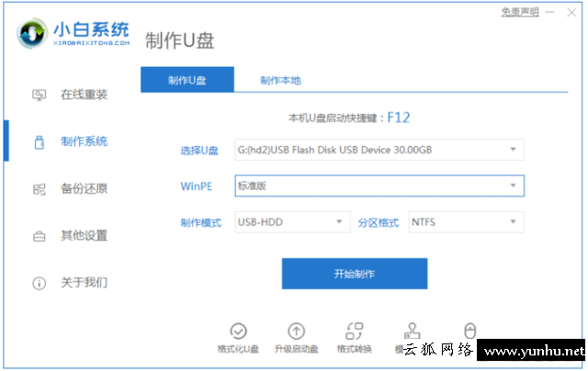Click the toolbox icon beside 其他设置
The width and height of the screenshot is (588, 371).
[x=39, y=236]
